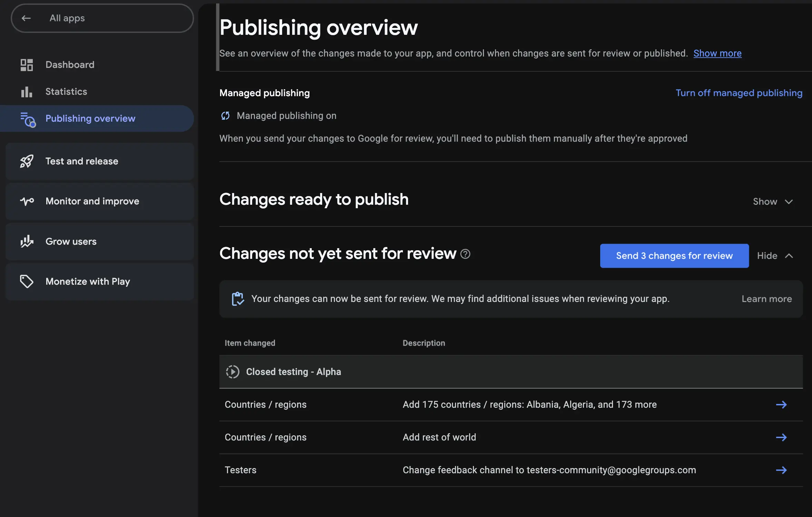This screenshot has height=517, width=812.
Task: Open Statistics from the sidebar menu
Action: tap(66, 92)
